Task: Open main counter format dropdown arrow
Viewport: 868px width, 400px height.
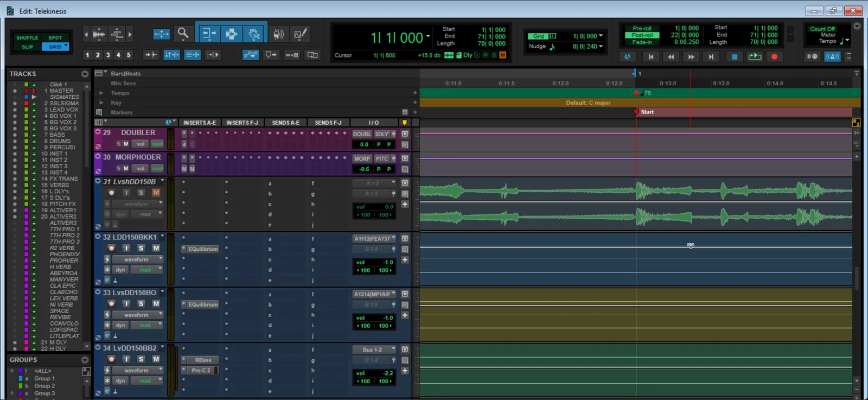Action: click(x=428, y=36)
